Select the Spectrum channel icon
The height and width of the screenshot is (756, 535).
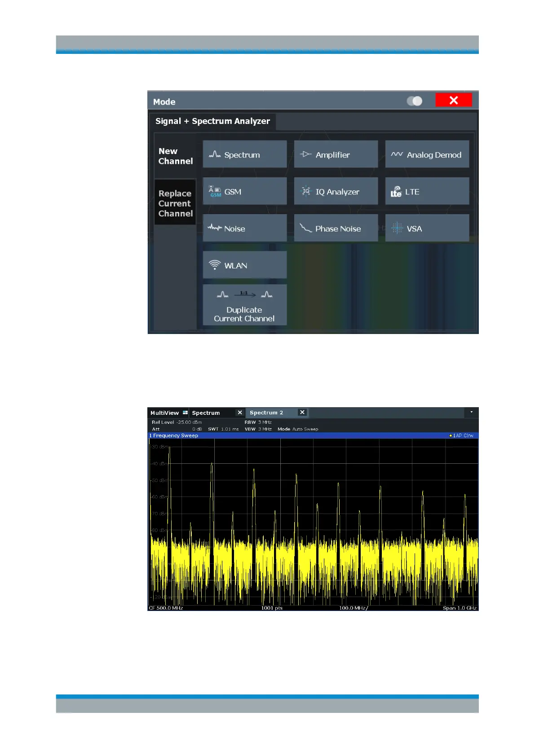[x=214, y=154]
